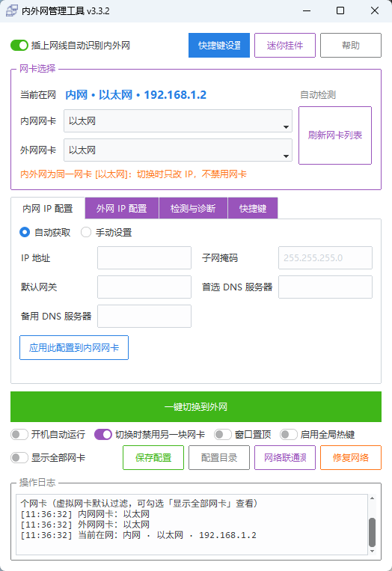Image resolution: width=392 pixels, height=571 pixels.
Task: Open the 帮助 button
Action: click(x=351, y=45)
